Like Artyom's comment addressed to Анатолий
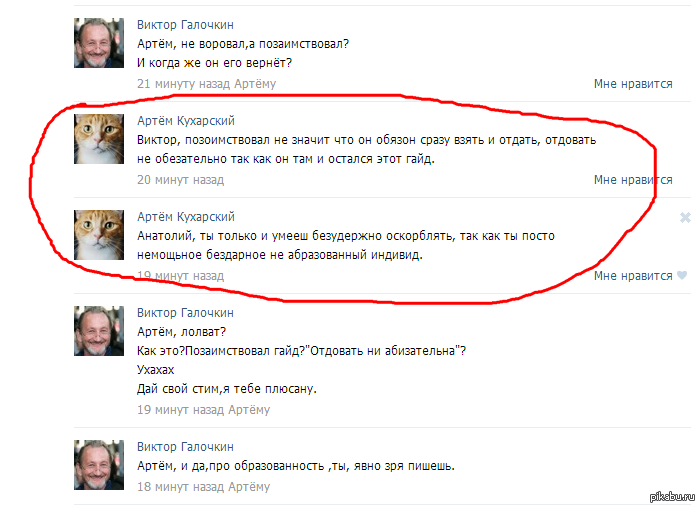 (x=633, y=276)
